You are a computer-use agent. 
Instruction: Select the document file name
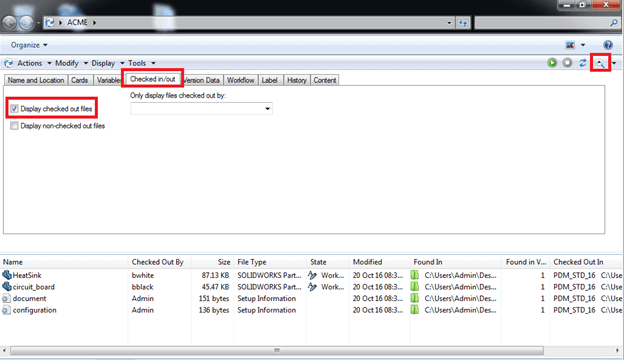pyautogui.click(x=29, y=298)
